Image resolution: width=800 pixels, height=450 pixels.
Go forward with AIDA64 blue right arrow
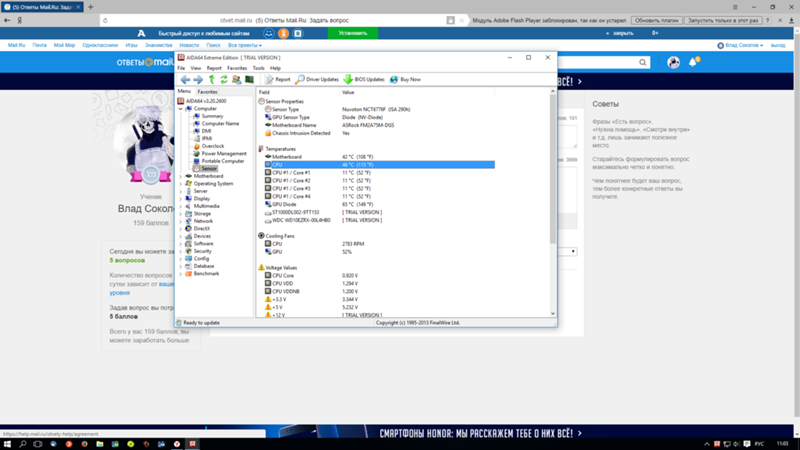(198, 80)
